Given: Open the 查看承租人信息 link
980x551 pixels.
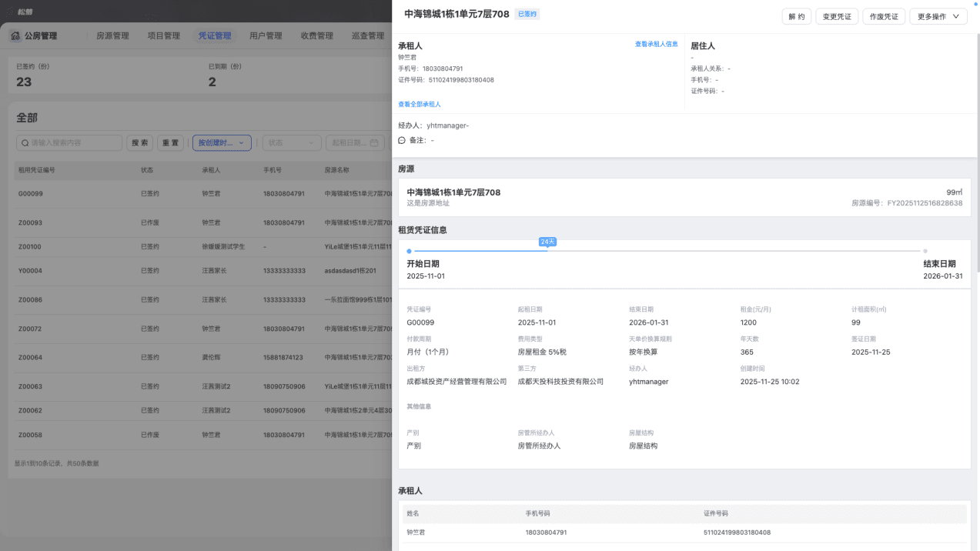Looking at the screenshot, I should [656, 45].
